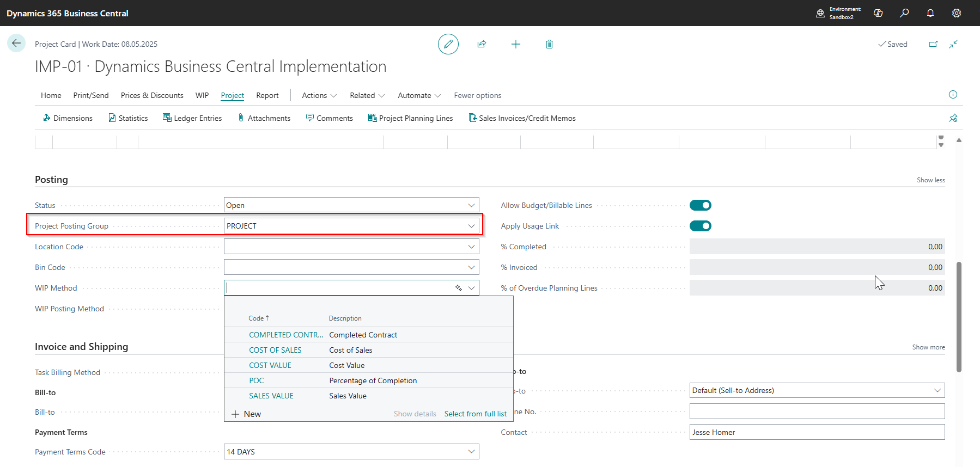Image resolution: width=980 pixels, height=467 pixels.
Task: Expand Bin Code dropdown
Action: coord(471,267)
